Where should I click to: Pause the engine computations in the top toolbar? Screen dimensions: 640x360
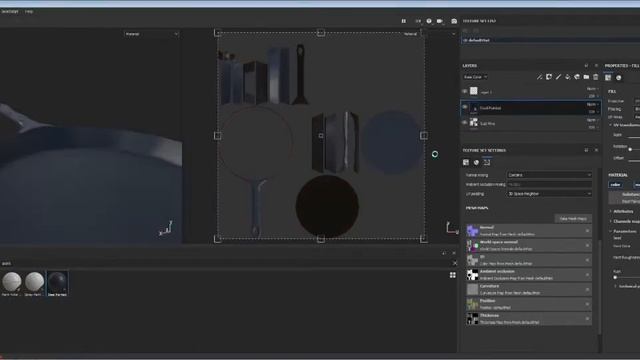pos(404,21)
